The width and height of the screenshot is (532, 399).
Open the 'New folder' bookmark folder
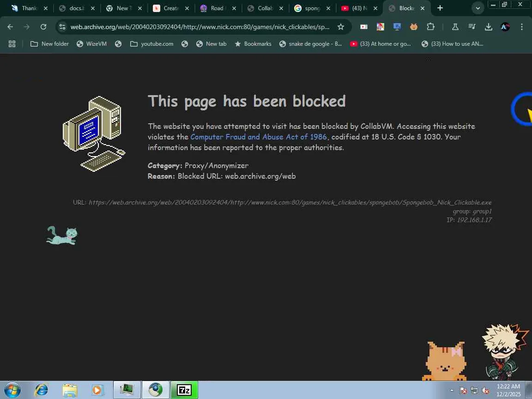point(49,44)
